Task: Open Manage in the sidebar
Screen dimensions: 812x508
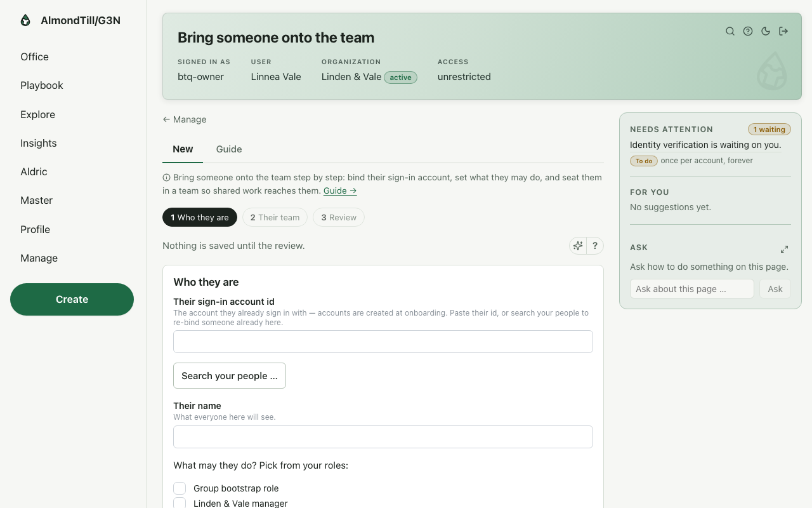Action: pos(39,258)
